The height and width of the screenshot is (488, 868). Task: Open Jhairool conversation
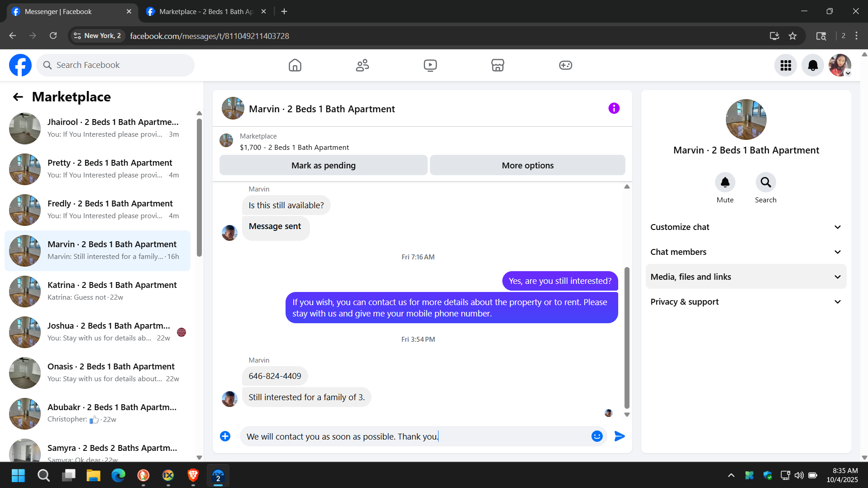click(x=97, y=128)
